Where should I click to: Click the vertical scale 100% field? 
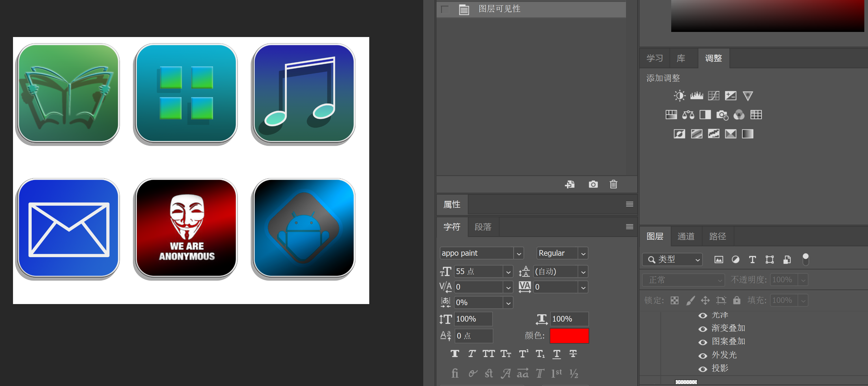coord(473,319)
